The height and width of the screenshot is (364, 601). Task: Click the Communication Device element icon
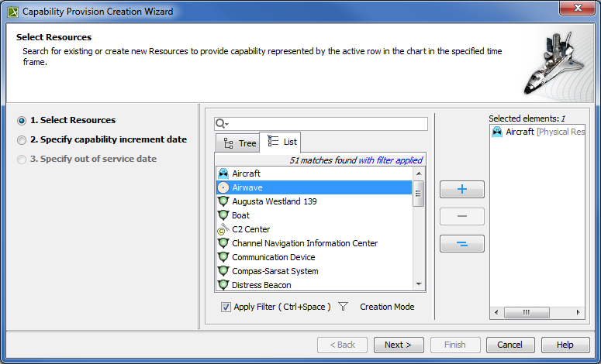[x=223, y=257]
